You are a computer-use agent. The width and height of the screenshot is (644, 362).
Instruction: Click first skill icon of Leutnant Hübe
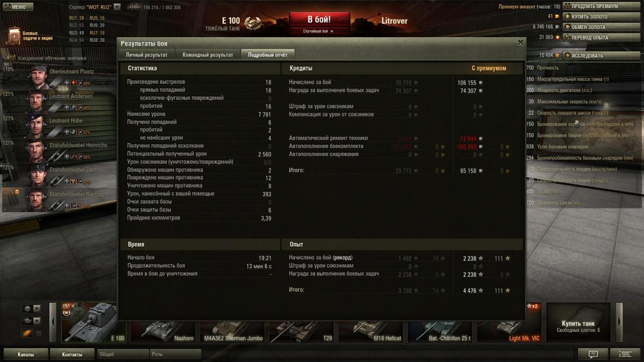67,132
